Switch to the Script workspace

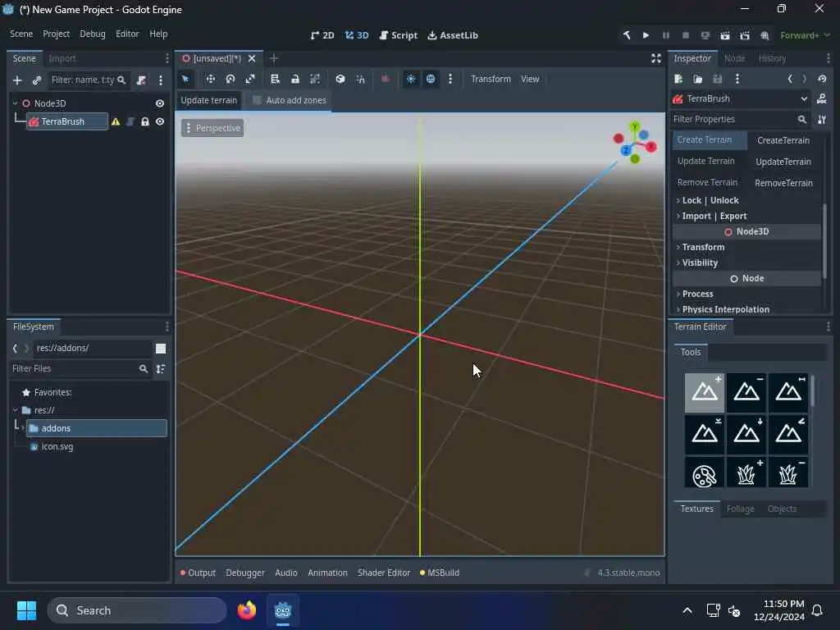[x=398, y=35]
